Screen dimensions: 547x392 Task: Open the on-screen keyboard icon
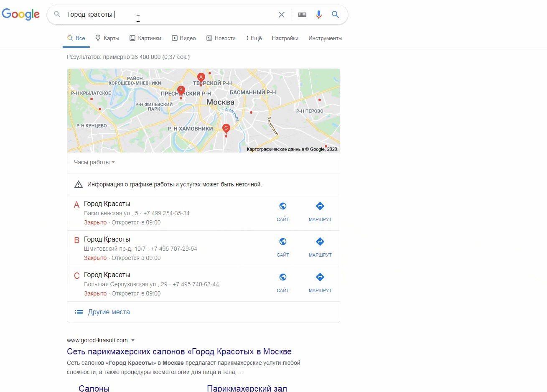[302, 15]
